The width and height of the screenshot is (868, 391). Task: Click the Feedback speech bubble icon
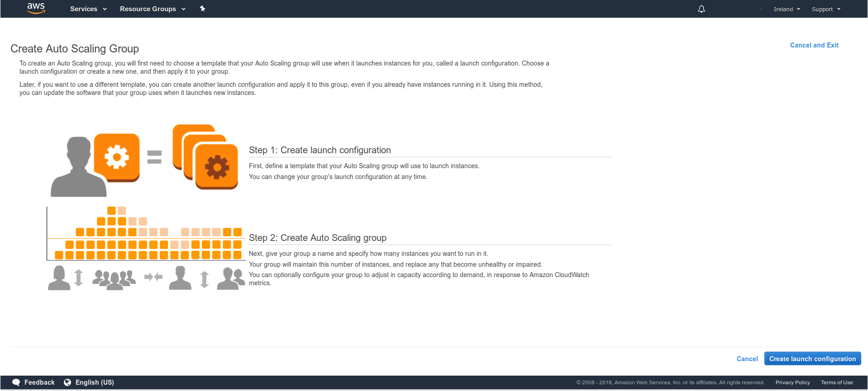[x=16, y=382]
